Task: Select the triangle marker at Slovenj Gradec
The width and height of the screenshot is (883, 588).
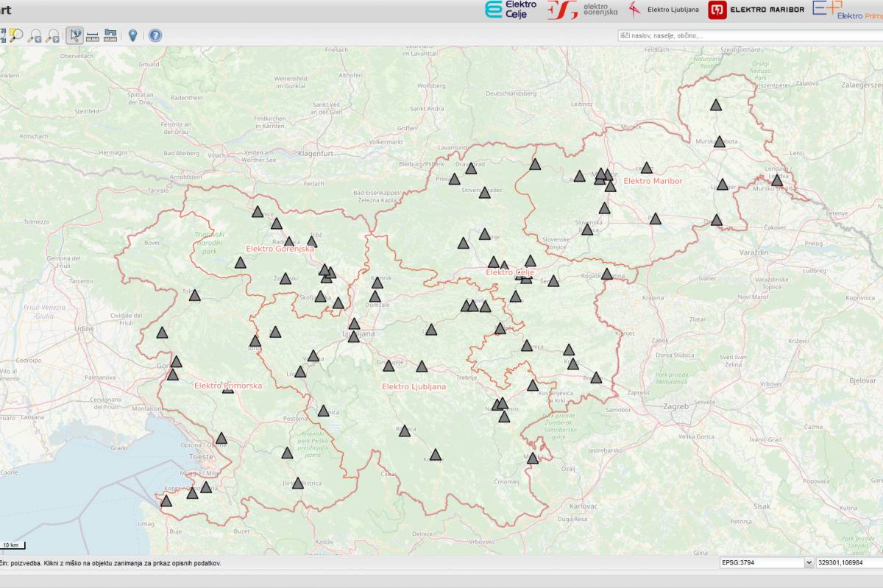Action: tap(485, 193)
